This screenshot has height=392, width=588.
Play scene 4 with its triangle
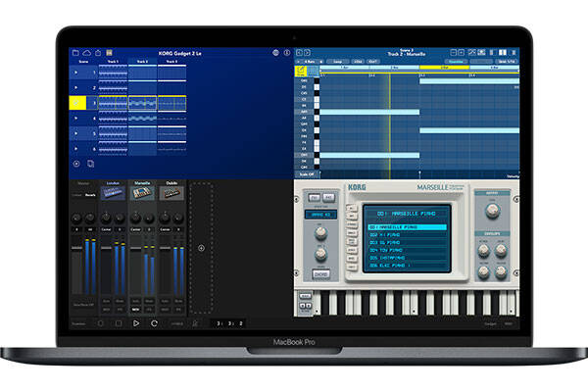click(76, 119)
